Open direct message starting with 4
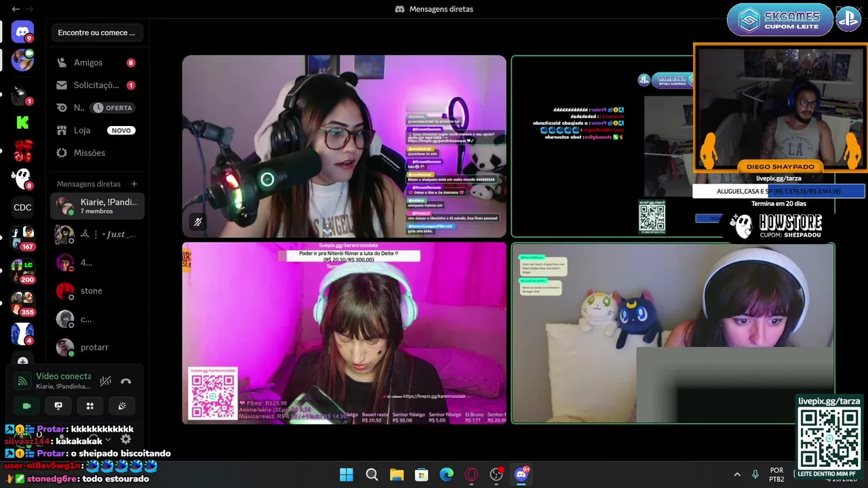This screenshot has height=488, width=868. tap(97, 262)
